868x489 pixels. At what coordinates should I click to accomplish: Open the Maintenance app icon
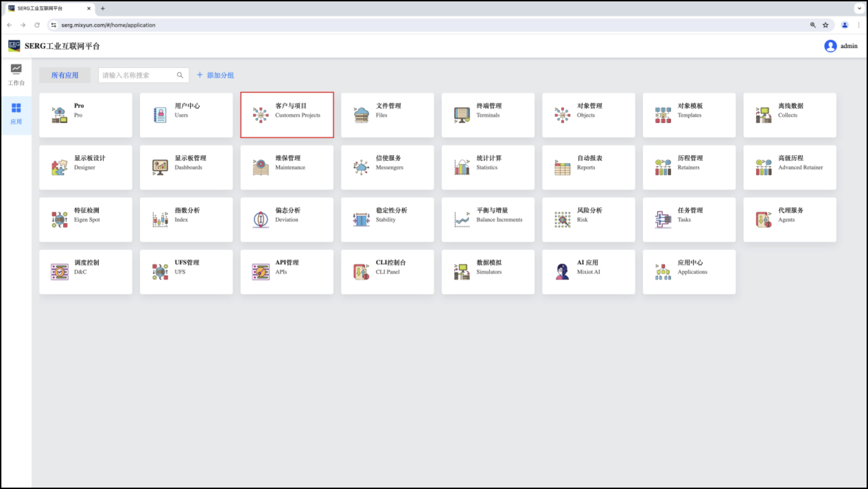coord(261,167)
